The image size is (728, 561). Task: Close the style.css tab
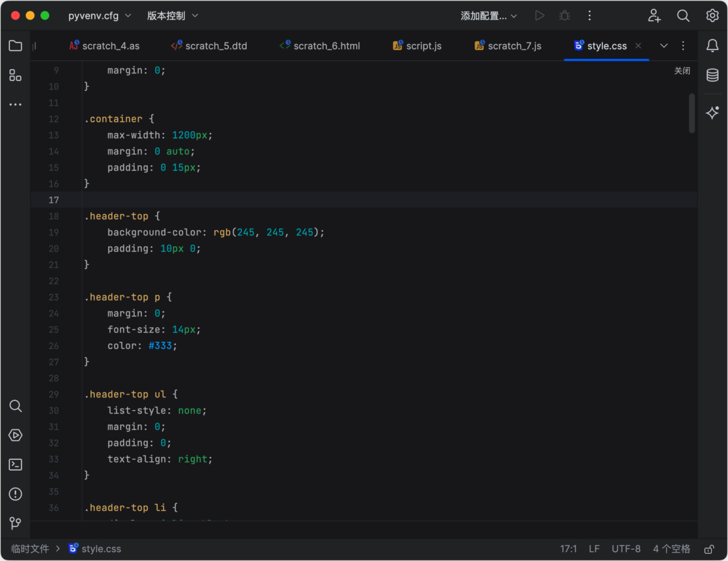pyautogui.click(x=638, y=46)
